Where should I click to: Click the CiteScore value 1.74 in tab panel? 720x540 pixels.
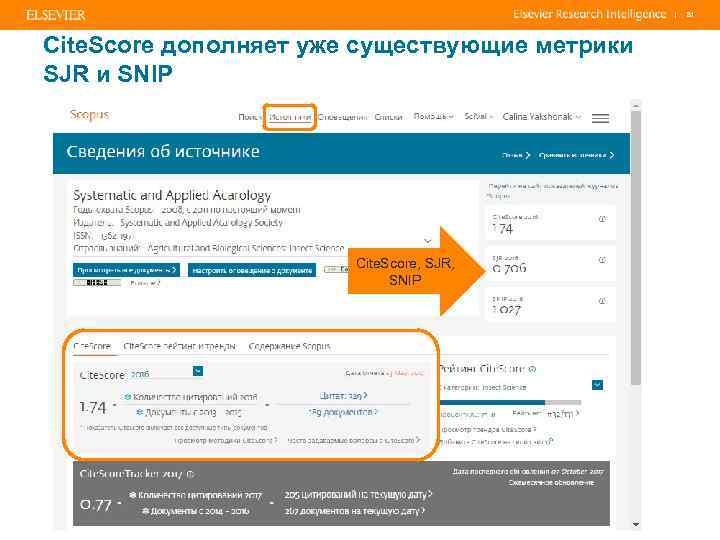[x=93, y=407]
